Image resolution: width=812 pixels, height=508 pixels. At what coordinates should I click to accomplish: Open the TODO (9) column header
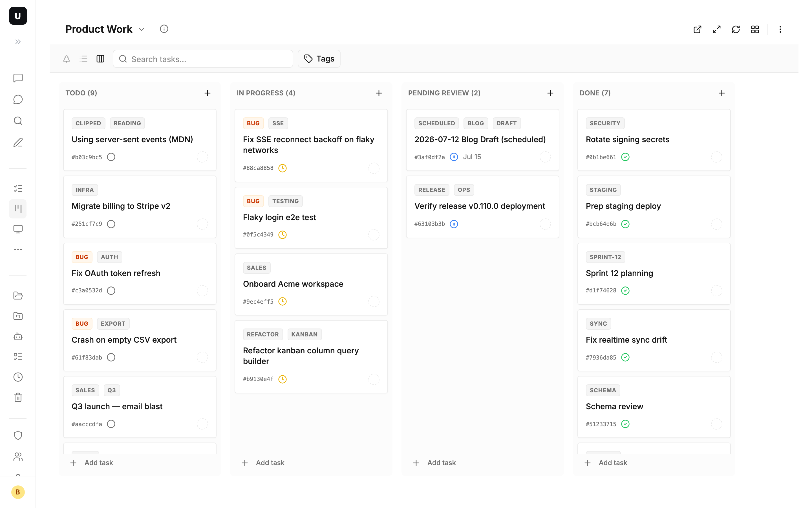[x=81, y=93]
